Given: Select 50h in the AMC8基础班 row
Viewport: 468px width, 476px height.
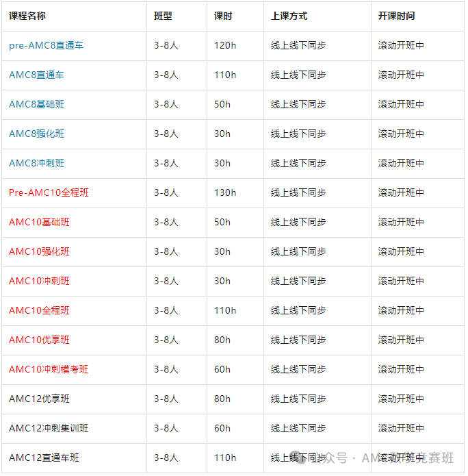Looking at the screenshot, I should pyautogui.click(x=222, y=104).
